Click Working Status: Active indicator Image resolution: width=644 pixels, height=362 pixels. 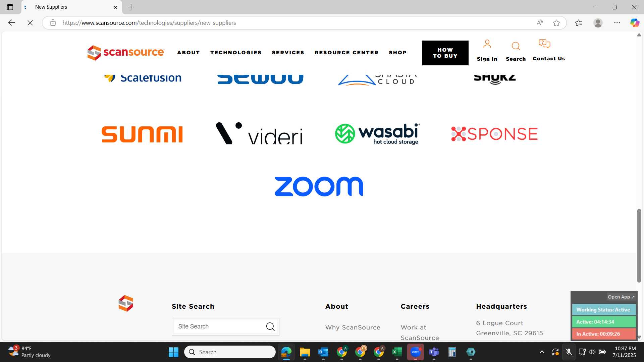603,310
